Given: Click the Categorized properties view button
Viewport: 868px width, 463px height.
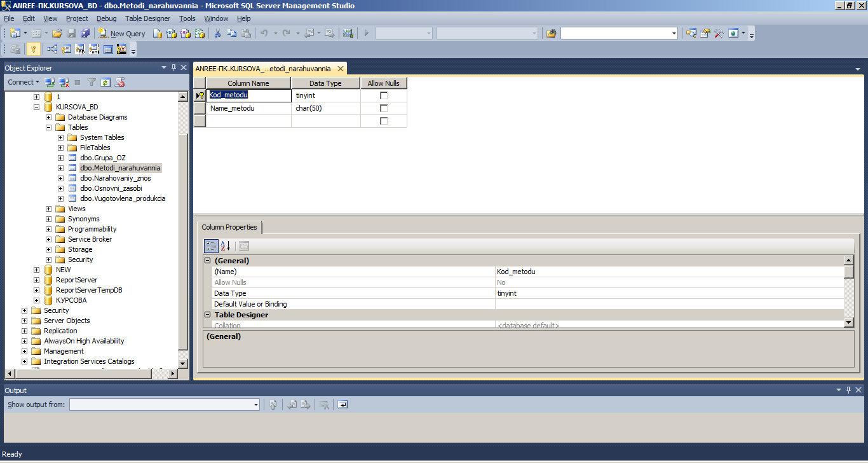Looking at the screenshot, I should (211, 246).
